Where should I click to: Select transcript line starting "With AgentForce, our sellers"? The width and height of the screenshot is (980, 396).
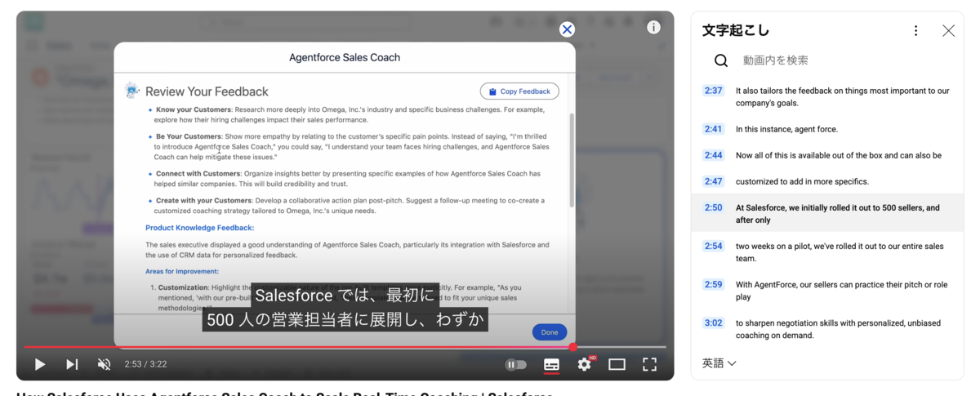(x=841, y=291)
